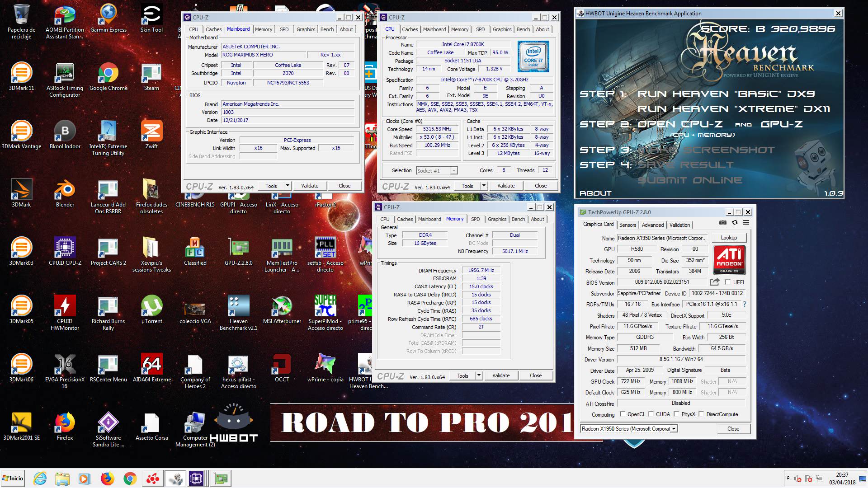Click RUN HEAVEN "XTREME" DX11 option
This screenshot has width=868, height=488.
(x=733, y=109)
